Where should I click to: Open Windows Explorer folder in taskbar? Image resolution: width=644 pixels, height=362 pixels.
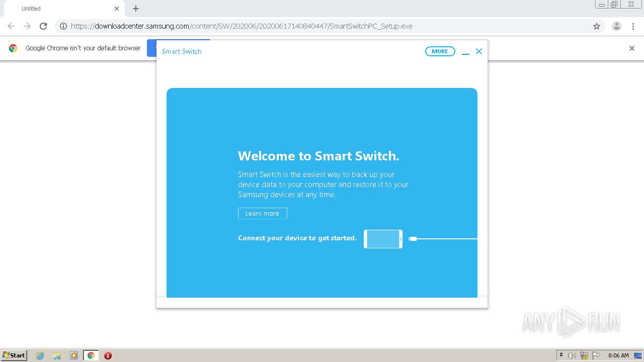(x=57, y=355)
